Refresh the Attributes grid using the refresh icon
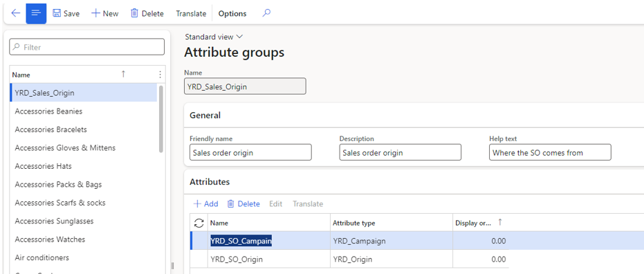The height and width of the screenshot is (274, 644). point(199,223)
